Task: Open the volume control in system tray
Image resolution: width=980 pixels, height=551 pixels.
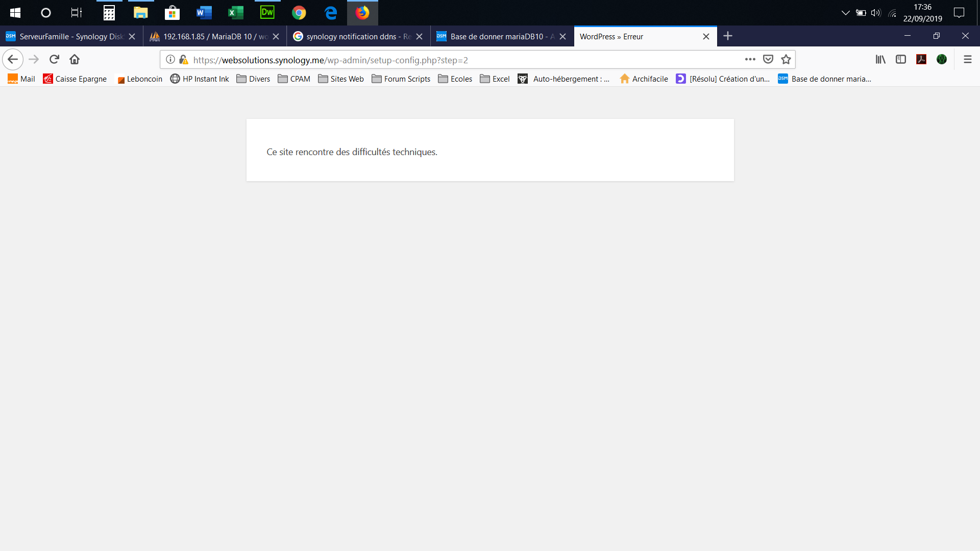Action: (876, 13)
